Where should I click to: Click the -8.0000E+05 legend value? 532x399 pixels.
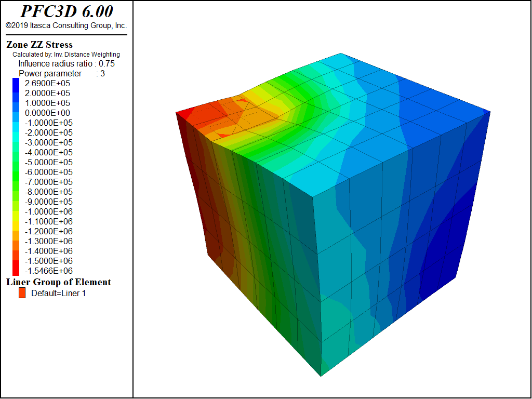click(48, 192)
